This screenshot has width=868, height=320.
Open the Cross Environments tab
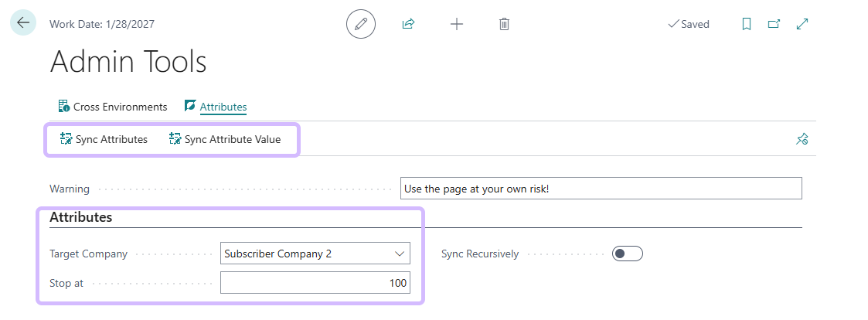pos(112,107)
